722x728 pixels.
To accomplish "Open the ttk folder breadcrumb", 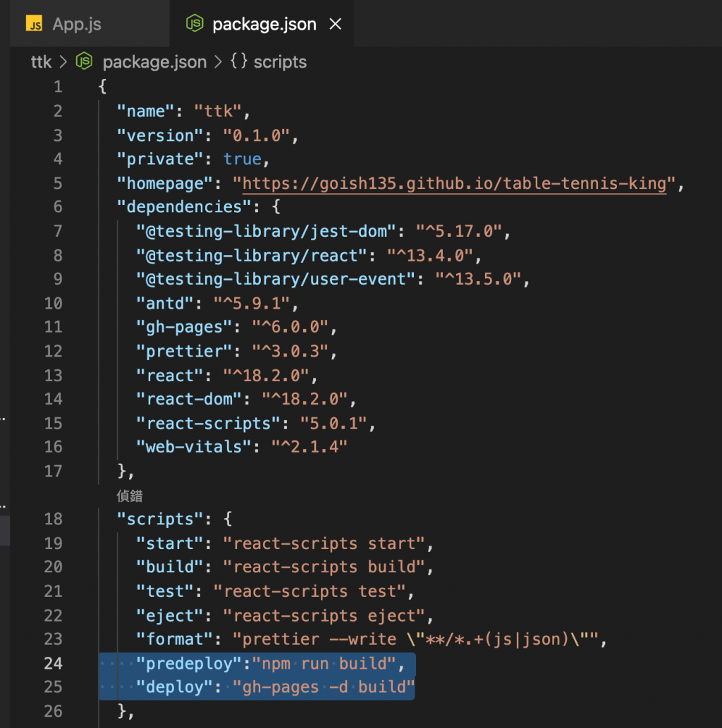I will tap(42, 62).
